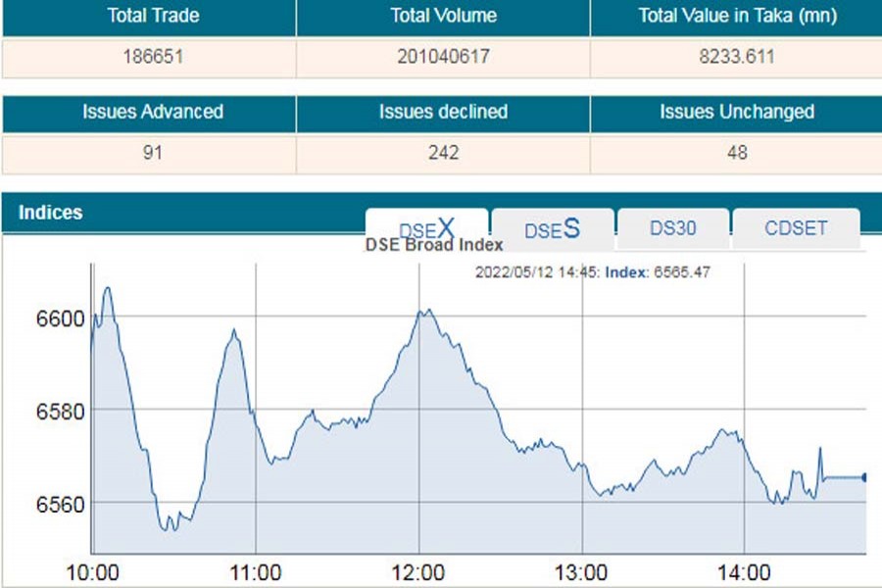
Task: Switch to the DSEX index tab
Action: (x=426, y=227)
